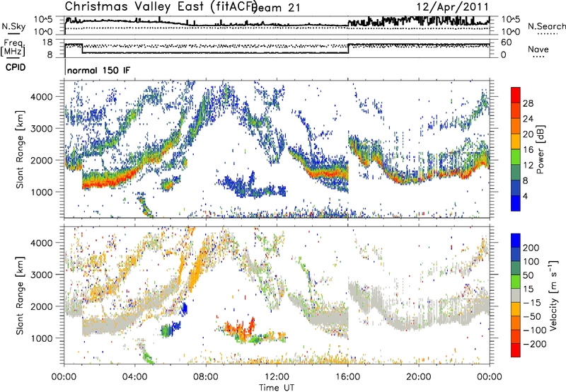Screen dimensions: 566x392
Task: Click the '4000' tick in power panel
Action: pyautogui.click(x=41, y=97)
